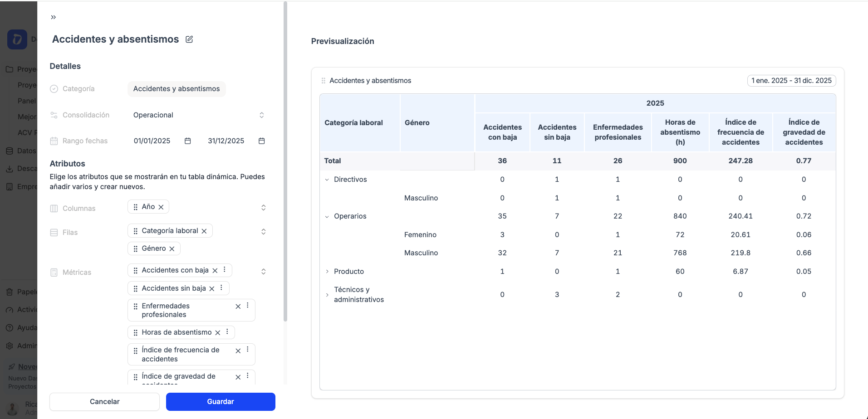Click the grid drag icon beside Accidentes y absentismos preview
868x419 pixels.
(x=323, y=80)
